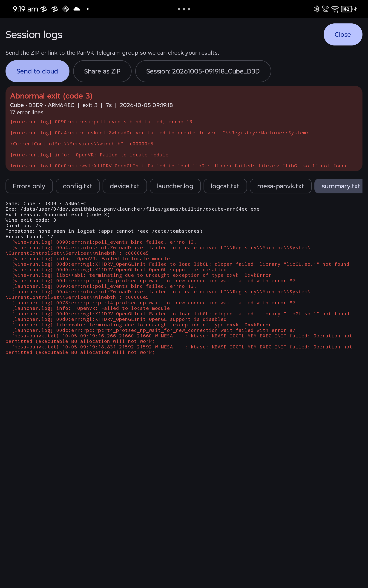
Task: View the launcher.log tab
Action: [175, 186]
